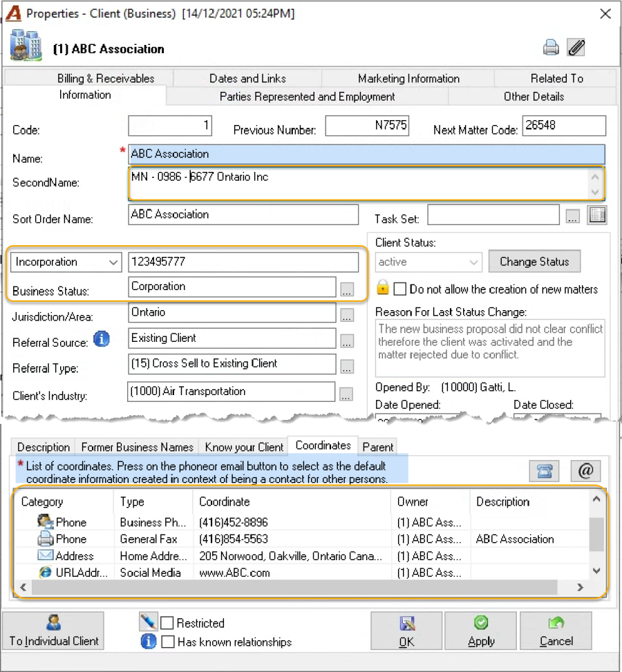
Task: Open the Former Business Names tab
Action: tap(138, 447)
